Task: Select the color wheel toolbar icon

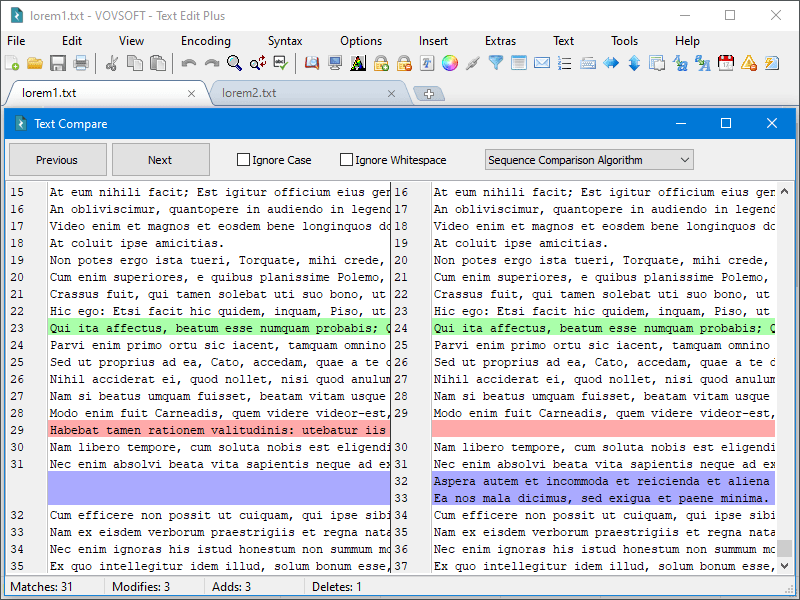Action: 448,62
